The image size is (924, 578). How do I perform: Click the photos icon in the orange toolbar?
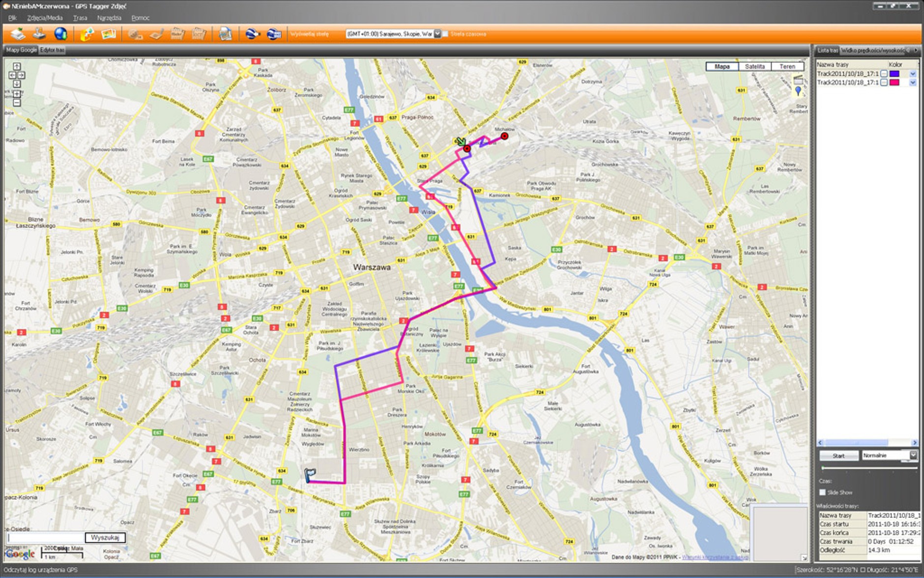tap(108, 34)
